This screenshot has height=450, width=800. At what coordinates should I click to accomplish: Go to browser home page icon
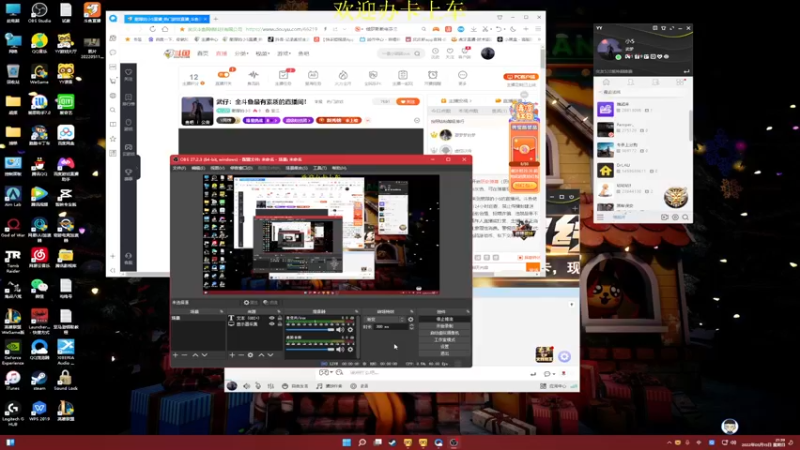pyautogui.click(x=165, y=29)
